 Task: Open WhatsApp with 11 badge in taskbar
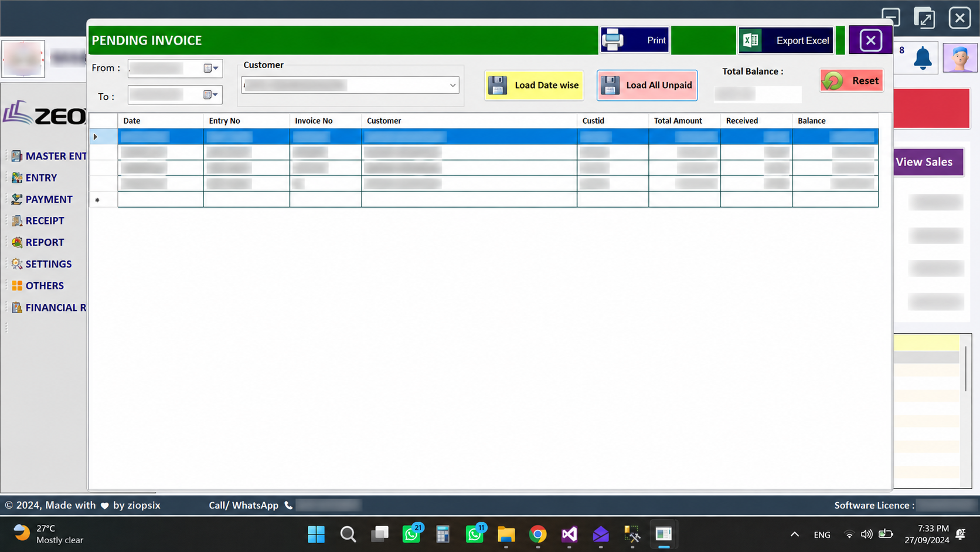coord(475,534)
